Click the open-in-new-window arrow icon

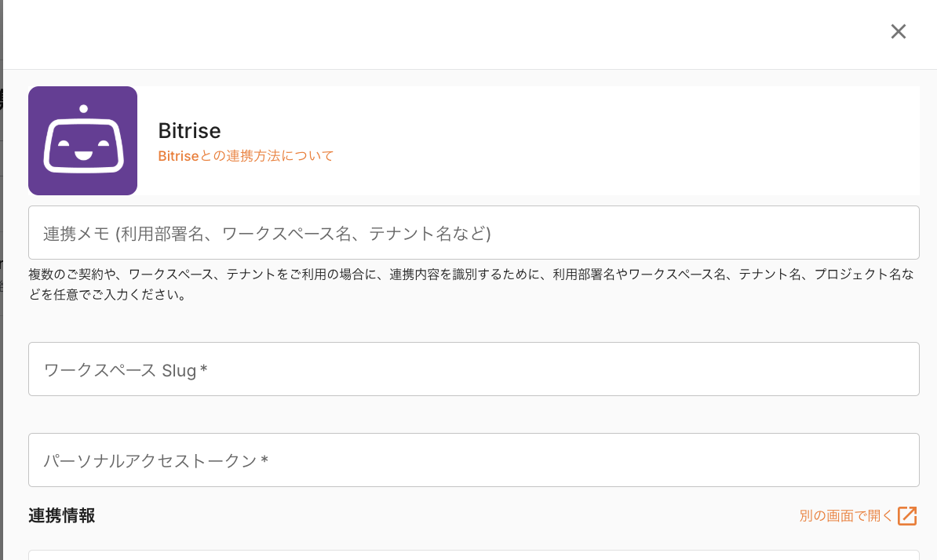click(x=907, y=516)
